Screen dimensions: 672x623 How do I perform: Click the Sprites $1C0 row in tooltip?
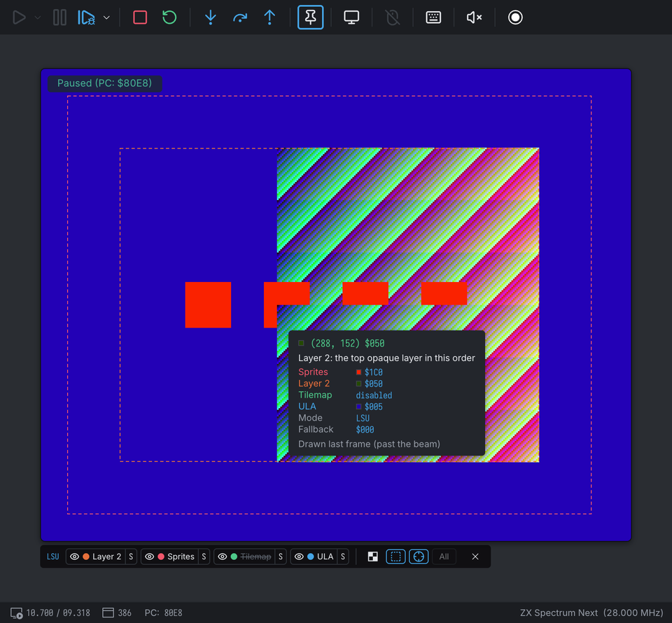341,372
